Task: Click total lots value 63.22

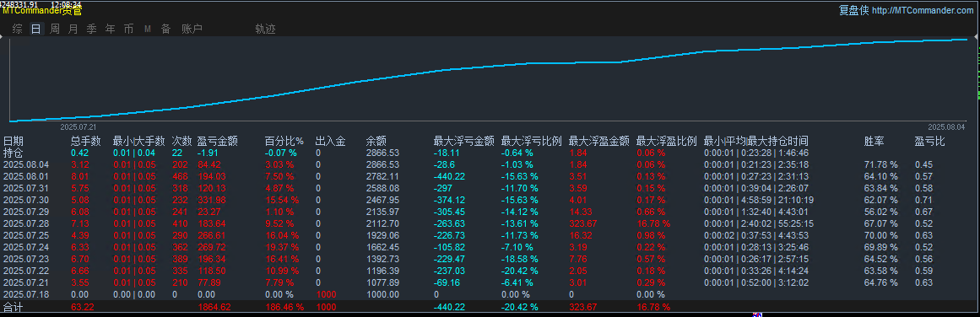Action: click(x=82, y=307)
